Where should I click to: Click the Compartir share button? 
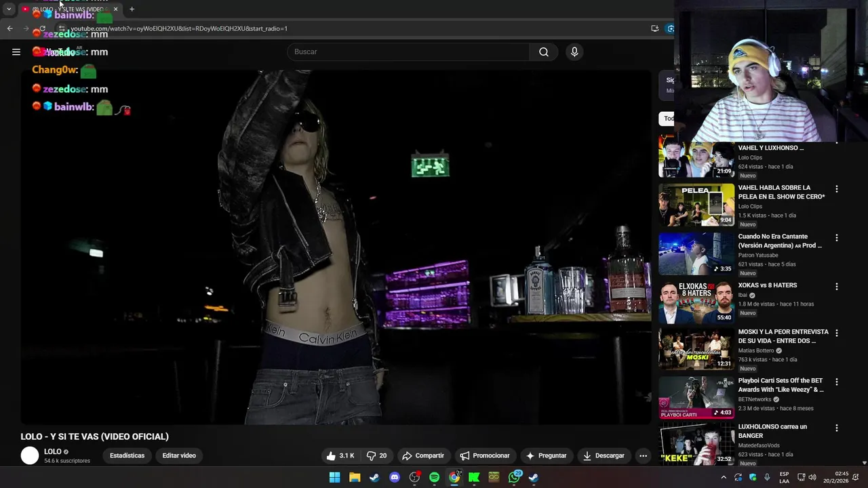[x=422, y=455]
